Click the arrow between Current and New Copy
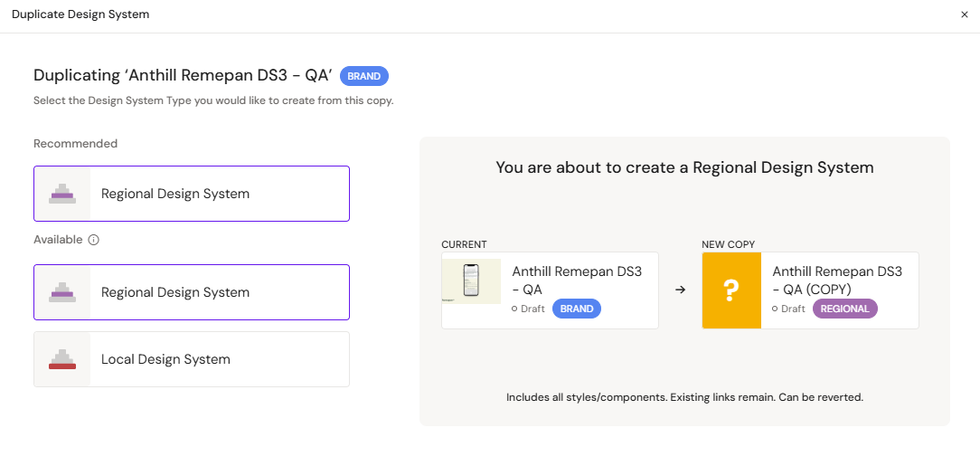 click(x=681, y=290)
